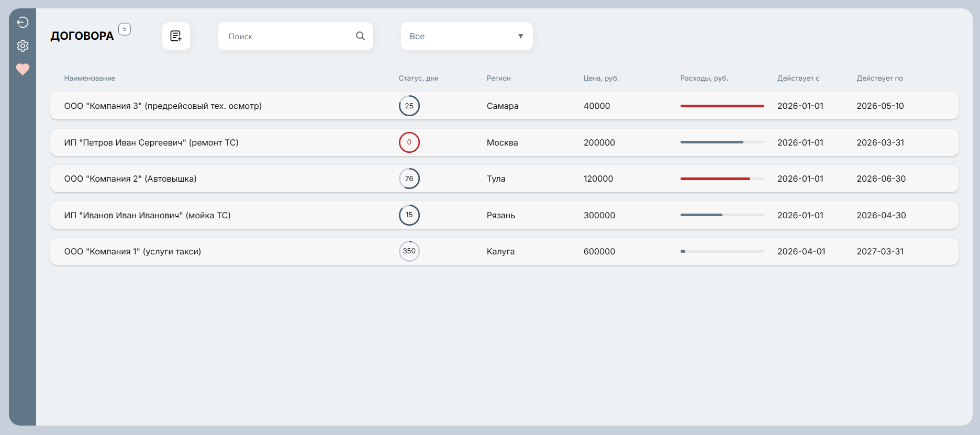Click the logout icon in sidebar

(x=23, y=22)
